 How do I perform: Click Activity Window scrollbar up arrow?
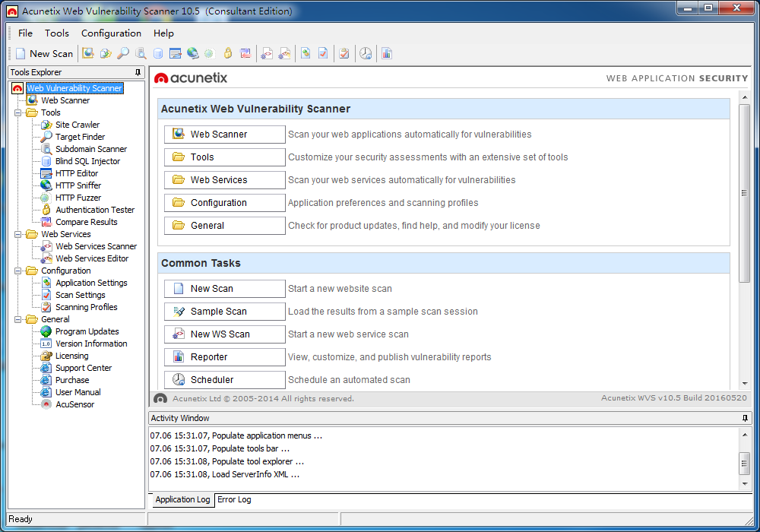(x=745, y=435)
